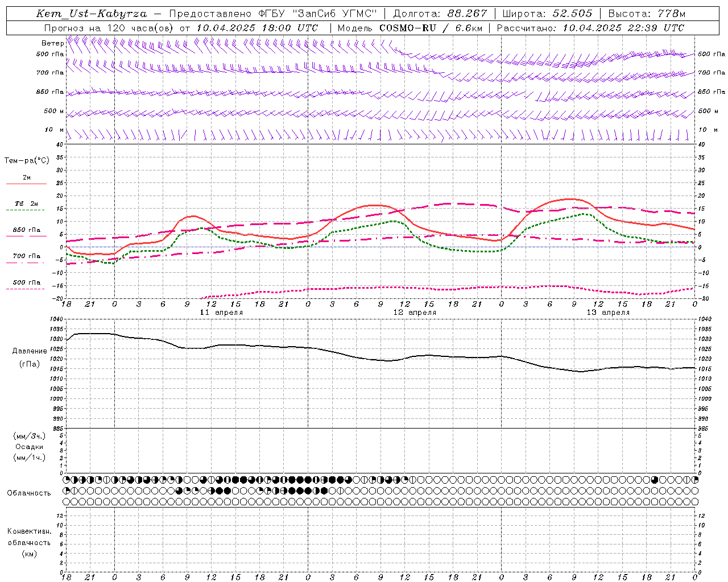
Task: Click the Облачность cloudiness label
Action: point(28,493)
